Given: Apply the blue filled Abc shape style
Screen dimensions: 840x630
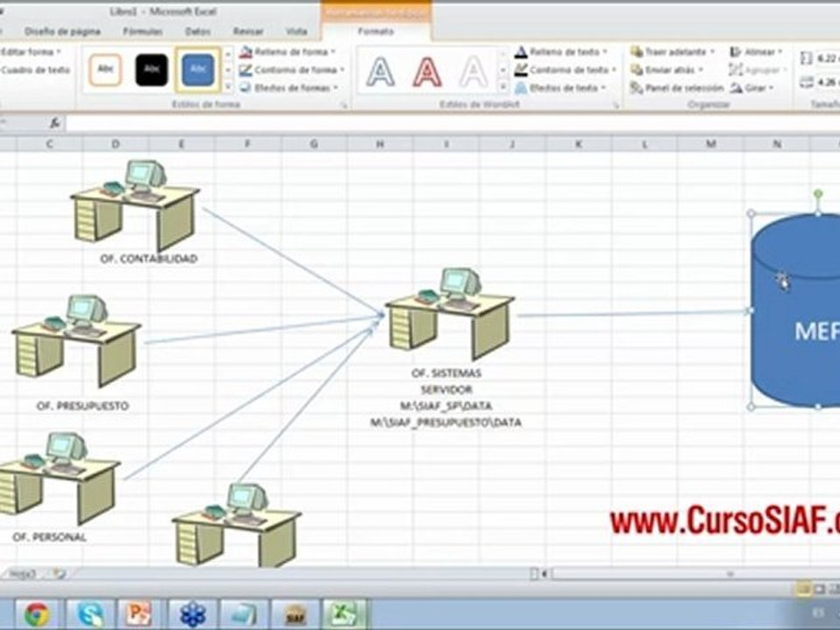Looking at the screenshot, I should 198,70.
